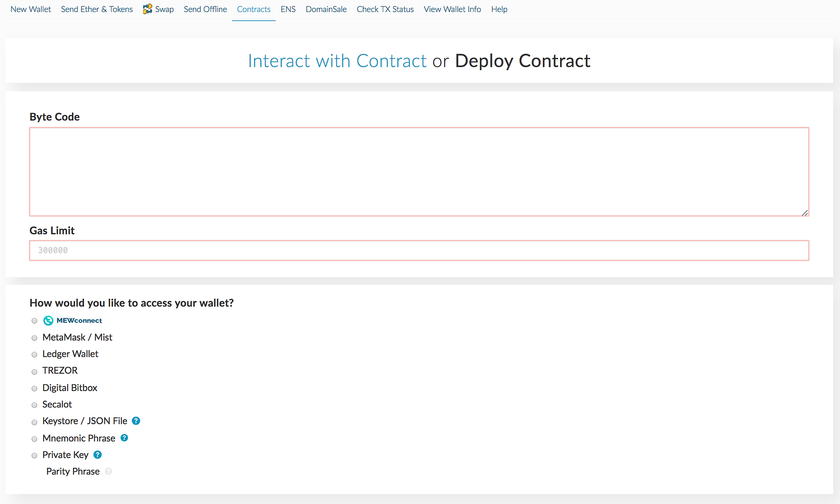The width and height of the screenshot is (840, 504).
Task: Click the Swap exchange icon
Action: [x=148, y=9]
